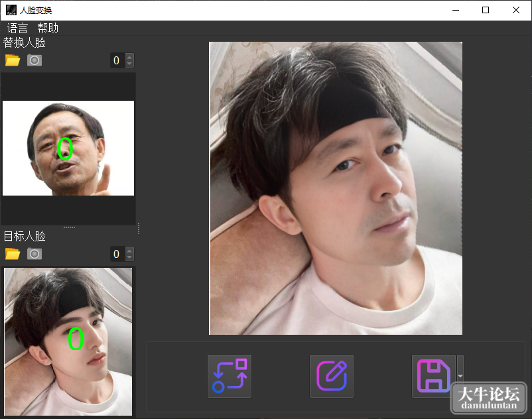Increase the 替换人脸 face index spinner
The height and width of the screenshot is (419, 532).
click(129, 57)
